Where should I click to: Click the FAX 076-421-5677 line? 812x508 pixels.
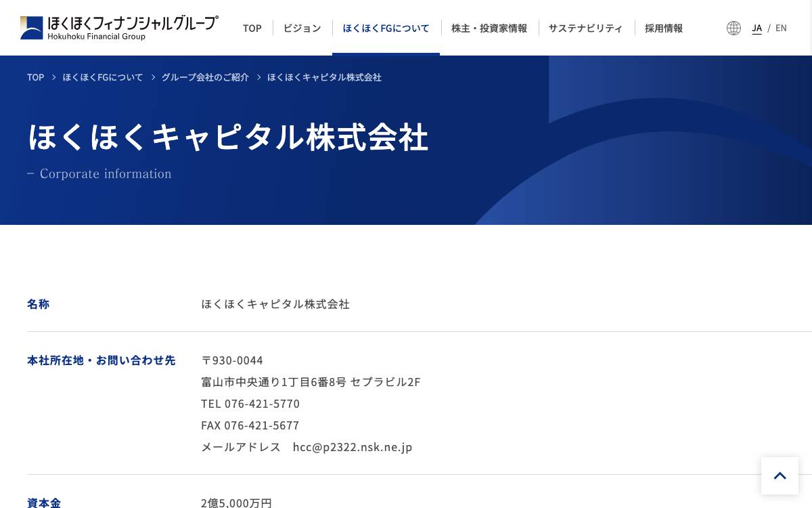click(250, 425)
